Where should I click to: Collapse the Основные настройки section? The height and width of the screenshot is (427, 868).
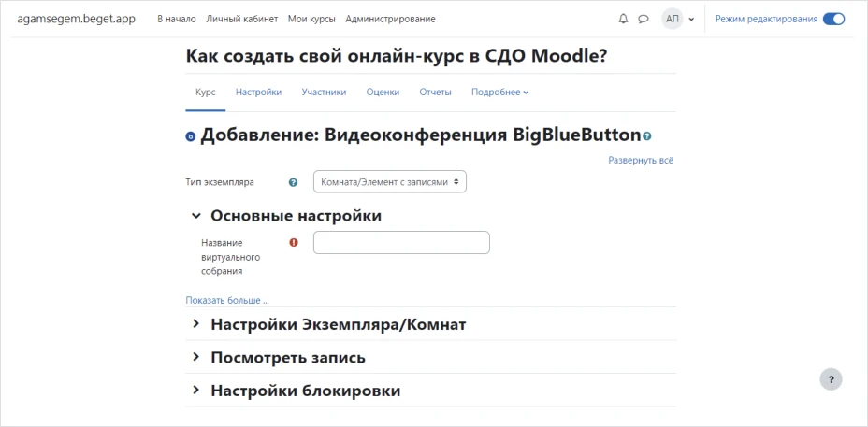click(196, 216)
